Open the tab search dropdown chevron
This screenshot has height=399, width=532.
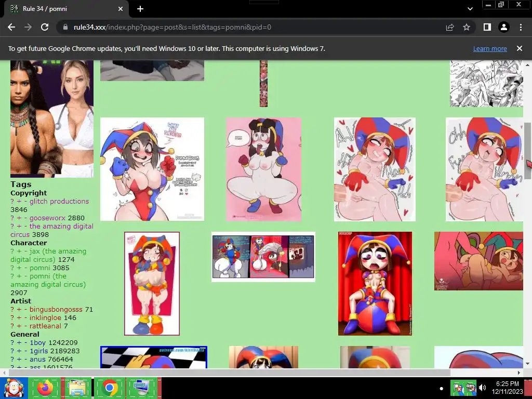click(470, 9)
